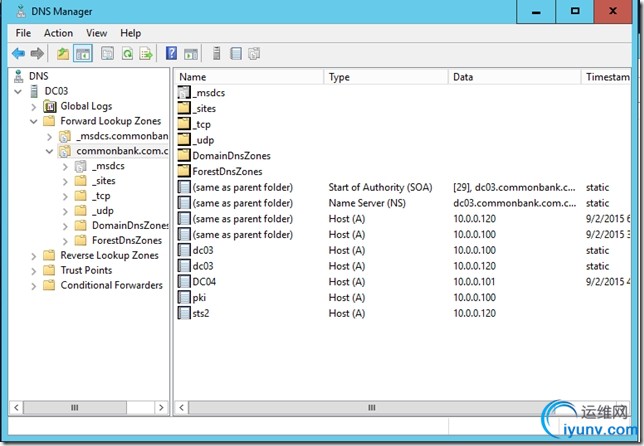Select the sts2 host record name
This screenshot has width=644, height=446.
point(201,313)
